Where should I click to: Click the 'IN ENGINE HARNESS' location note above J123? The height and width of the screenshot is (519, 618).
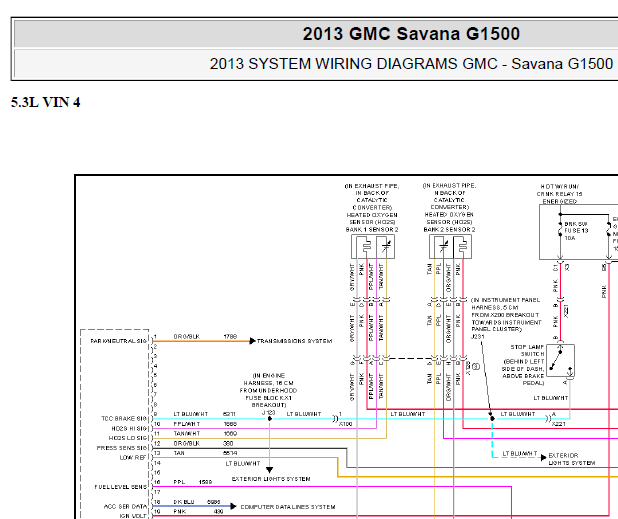(x=268, y=391)
